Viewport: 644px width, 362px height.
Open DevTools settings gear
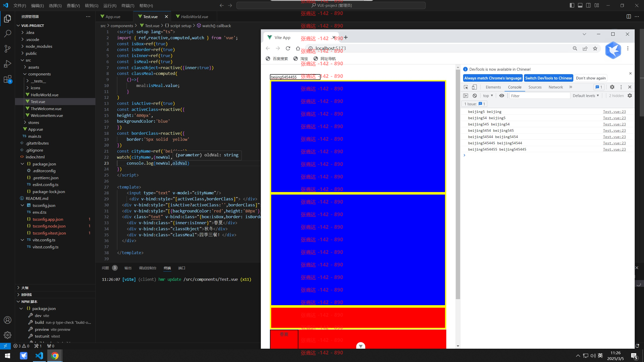[x=612, y=87]
